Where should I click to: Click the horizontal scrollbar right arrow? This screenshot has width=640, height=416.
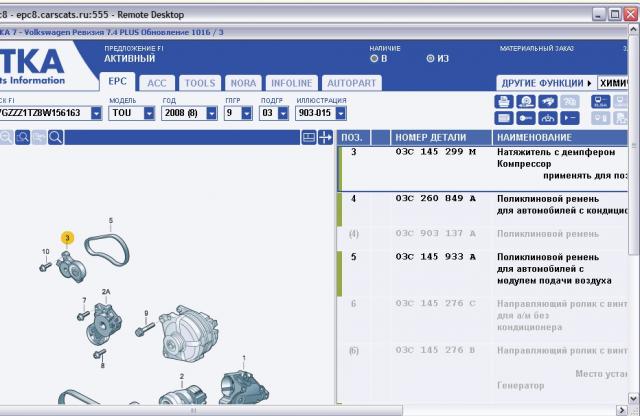622,410
